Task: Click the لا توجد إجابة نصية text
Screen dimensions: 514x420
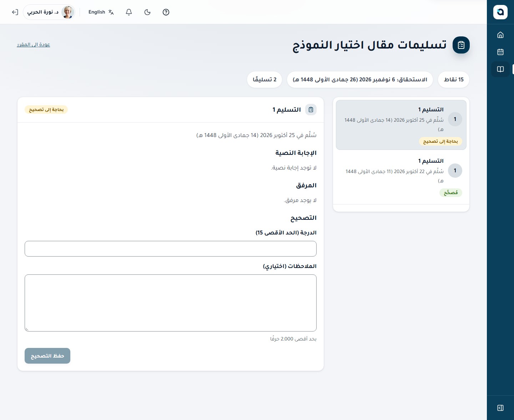Action: click(294, 168)
